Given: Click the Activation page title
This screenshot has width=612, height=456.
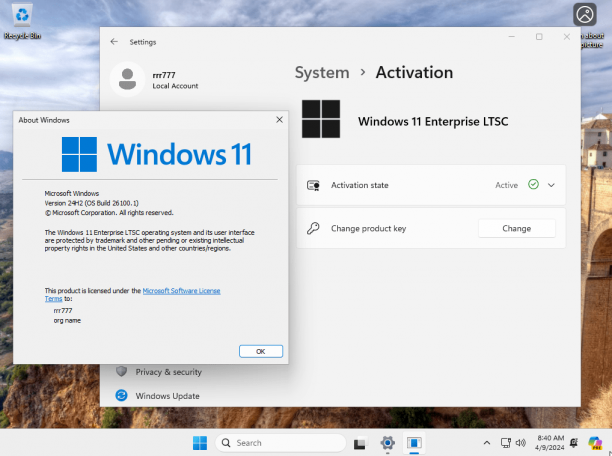Looking at the screenshot, I should pyautogui.click(x=414, y=73).
